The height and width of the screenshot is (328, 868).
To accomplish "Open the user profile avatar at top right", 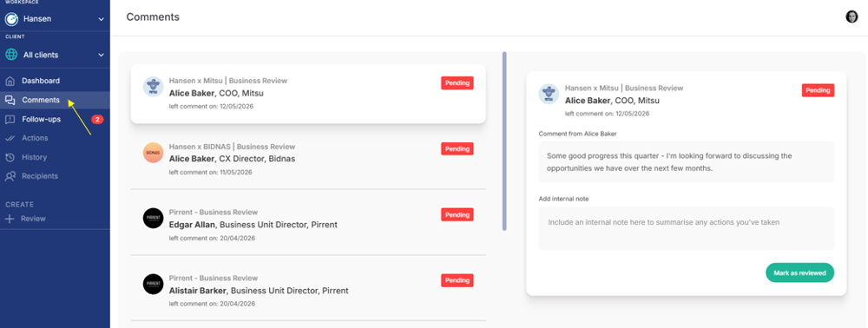I will coord(852,17).
